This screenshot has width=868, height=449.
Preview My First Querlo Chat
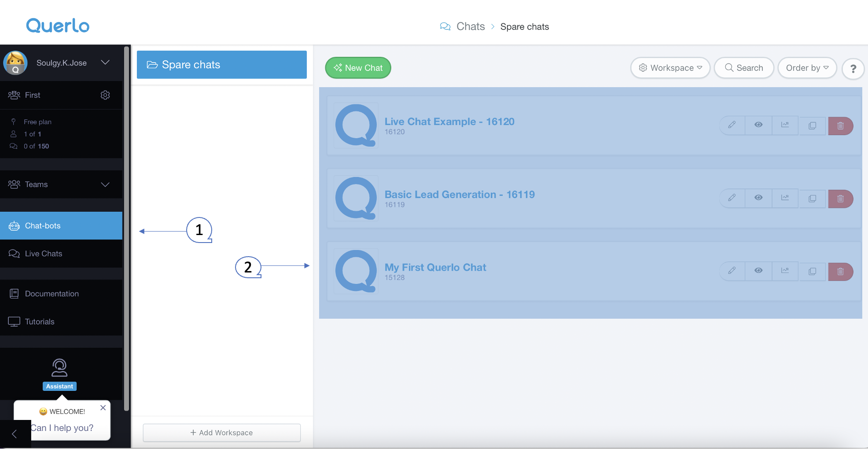coord(758,271)
